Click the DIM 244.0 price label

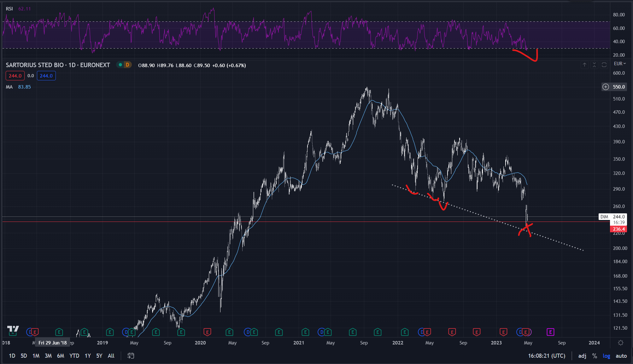click(x=612, y=217)
